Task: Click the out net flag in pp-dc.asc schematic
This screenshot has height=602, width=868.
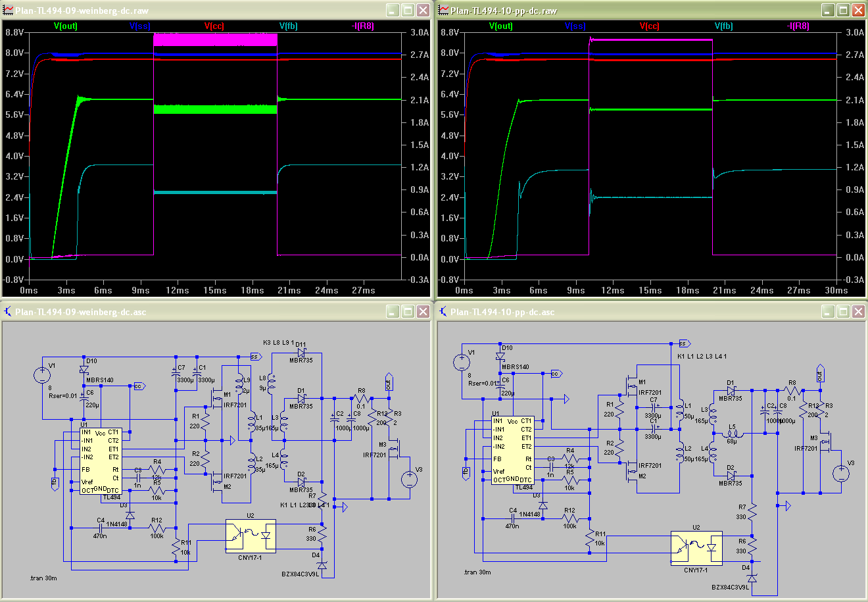Action: [819, 372]
